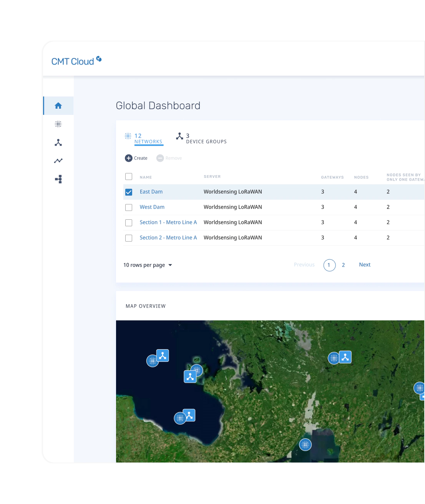
Task: Open the 10 rows per page dropdown
Action: pos(144,265)
